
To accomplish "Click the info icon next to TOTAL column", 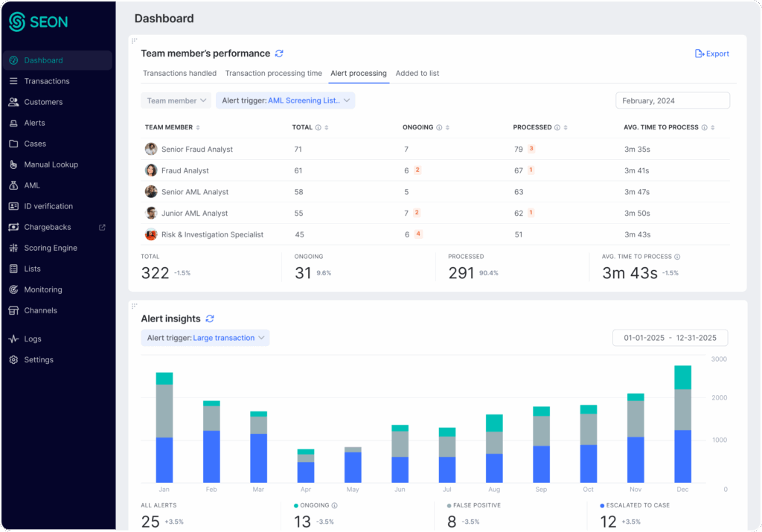I will tap(318, 127).
